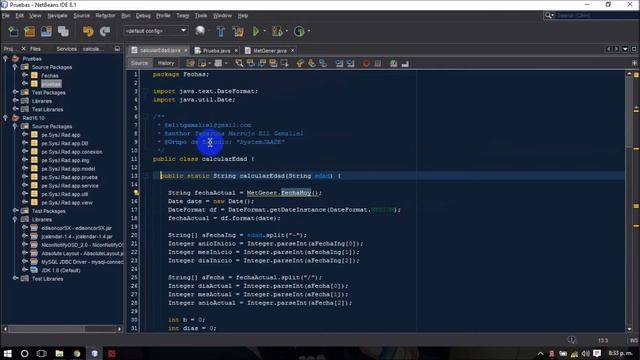Click the Next Bookmark icon
This screenshot has width=640, height=360.
311,63
